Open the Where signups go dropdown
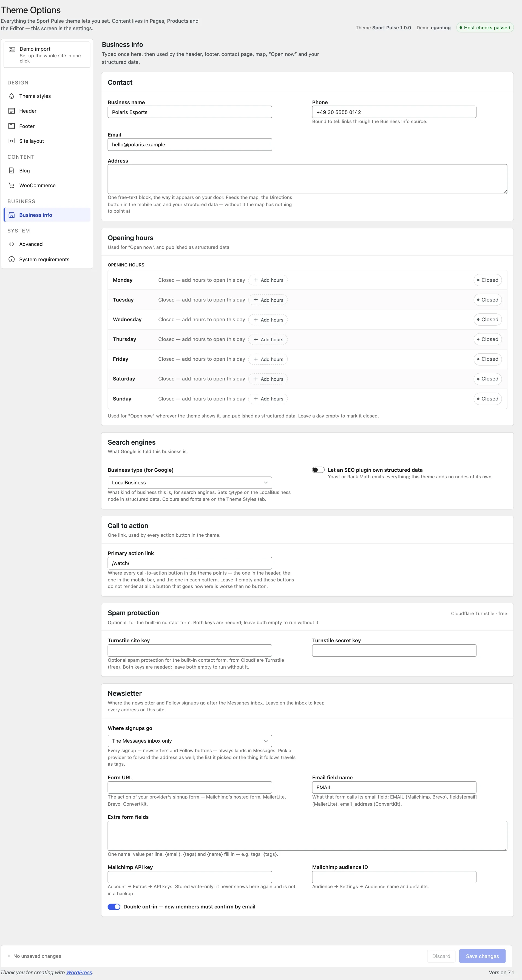The image size is (522, 980). [189, 741]
